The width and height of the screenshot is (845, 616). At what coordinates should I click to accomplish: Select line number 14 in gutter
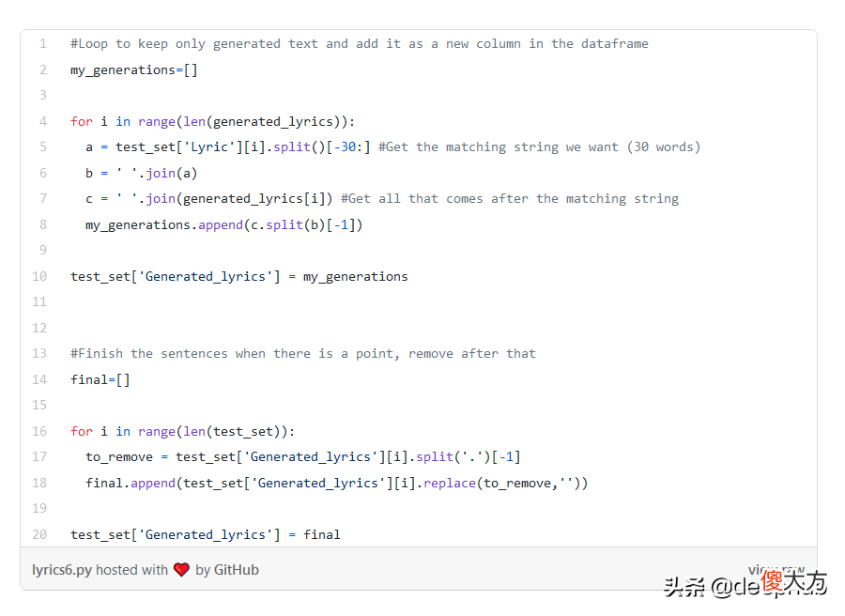click(39, 380)
